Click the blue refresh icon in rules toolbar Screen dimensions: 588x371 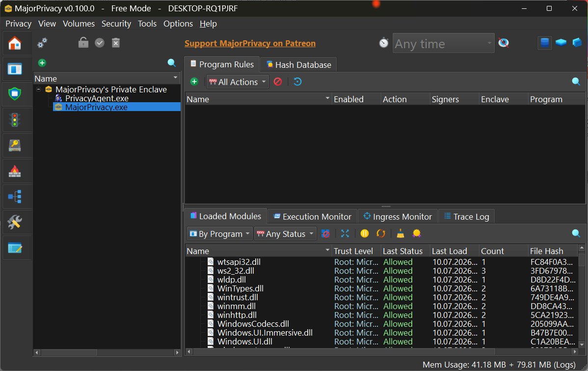click(x=297, y=82)
